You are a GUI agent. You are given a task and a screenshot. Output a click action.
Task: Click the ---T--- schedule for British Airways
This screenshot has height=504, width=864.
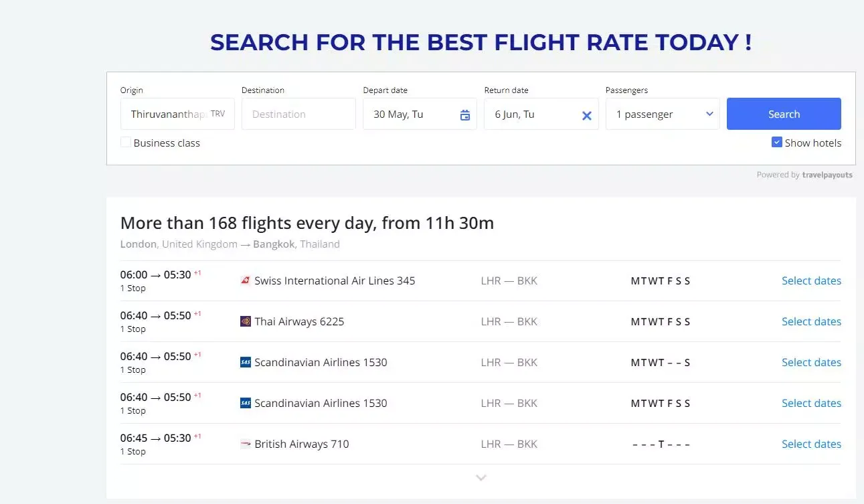pos(661,444)
